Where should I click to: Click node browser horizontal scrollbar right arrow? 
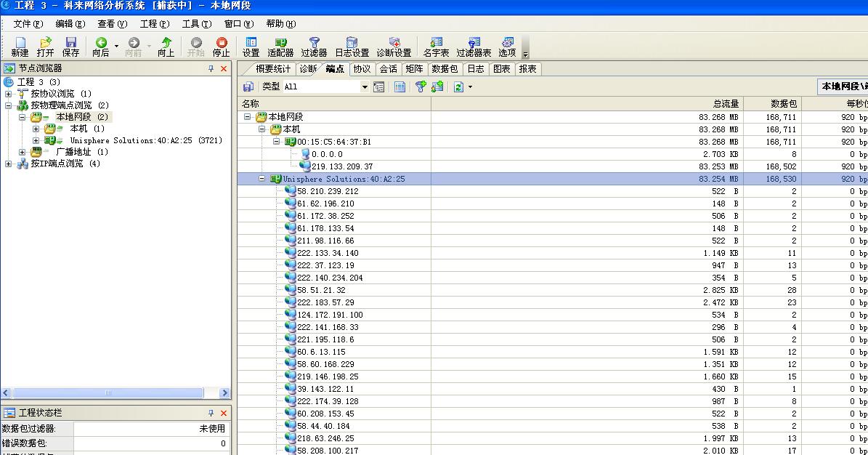point(224,393)
